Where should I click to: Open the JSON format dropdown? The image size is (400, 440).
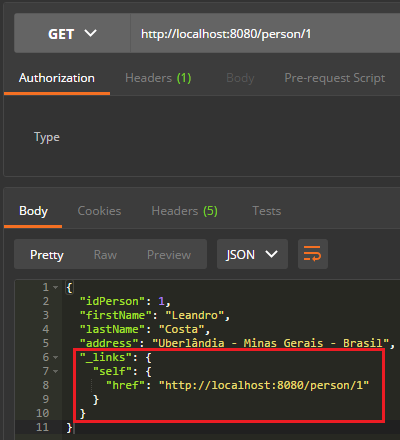point(252,254)
